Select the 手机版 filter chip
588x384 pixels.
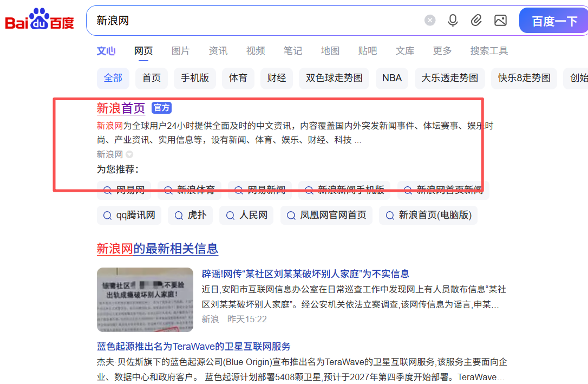[x=195, y=78]
